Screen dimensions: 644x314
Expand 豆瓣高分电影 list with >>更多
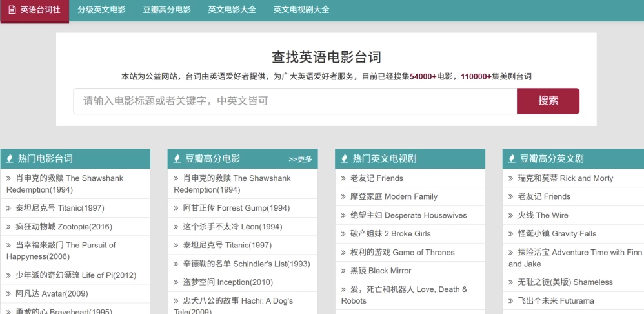pyautogui.click(x=300, y=159)
